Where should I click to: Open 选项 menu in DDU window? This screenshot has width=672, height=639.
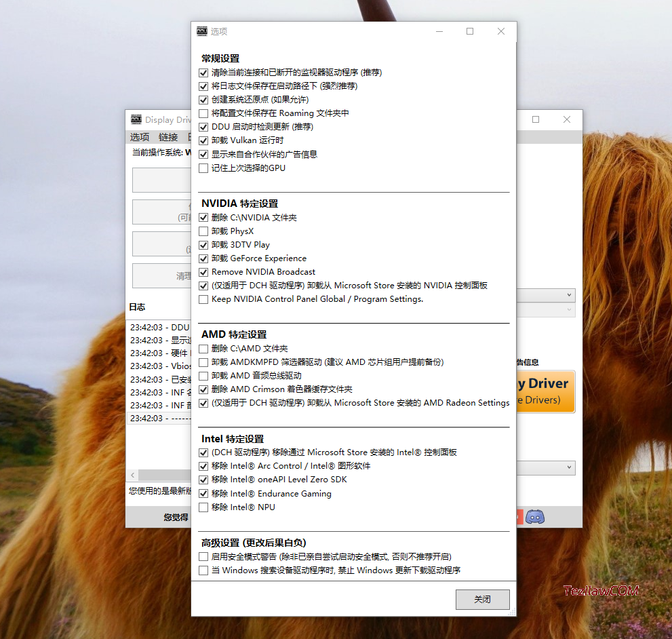(x=140, y=137)
